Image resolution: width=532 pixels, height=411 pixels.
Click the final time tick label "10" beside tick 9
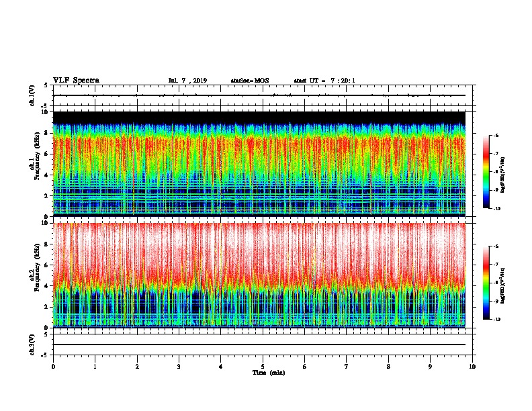point(472,367)
